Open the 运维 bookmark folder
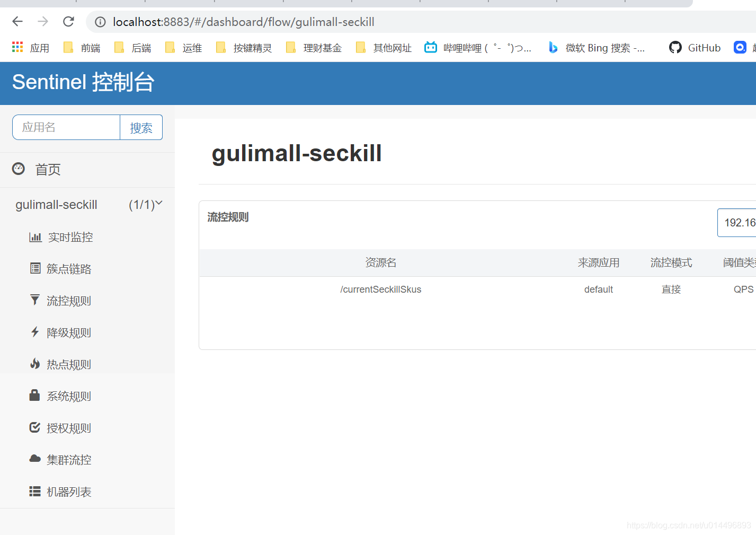756x535 pixels. pyautogui.click(x=183, y=48)
